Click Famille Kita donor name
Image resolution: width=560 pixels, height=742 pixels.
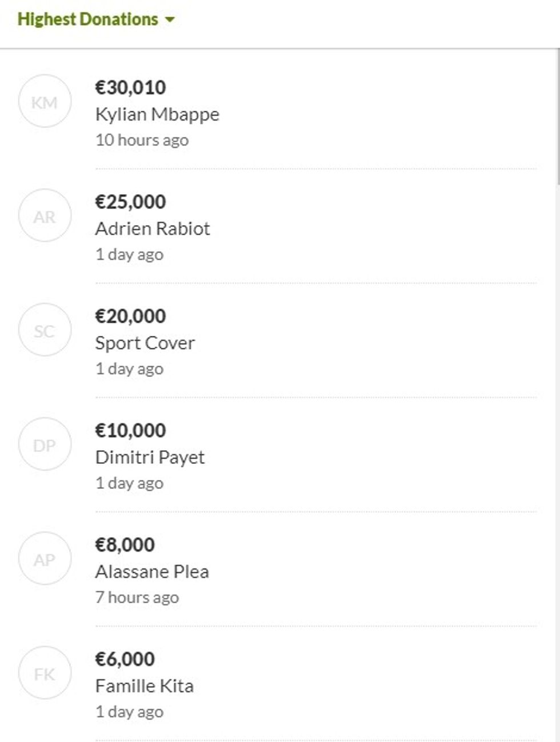tap(144, 685)
